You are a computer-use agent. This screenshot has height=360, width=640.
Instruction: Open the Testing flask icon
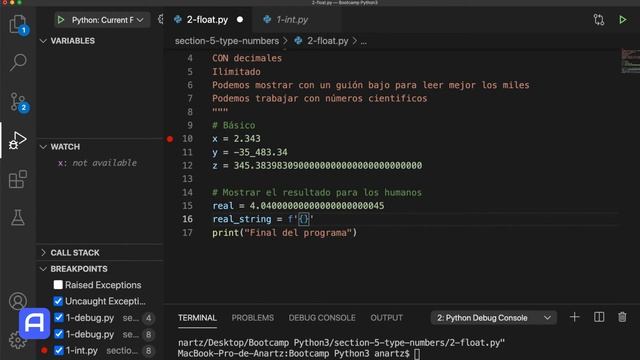click(18, 217)
